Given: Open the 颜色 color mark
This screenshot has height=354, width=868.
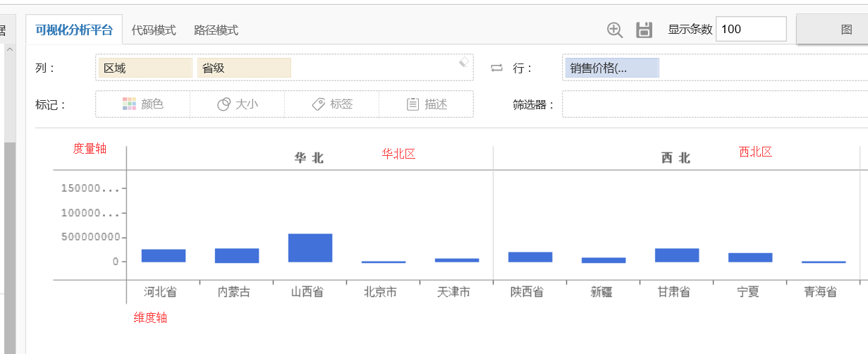Looking at the screenshot, I should [143, 104].
